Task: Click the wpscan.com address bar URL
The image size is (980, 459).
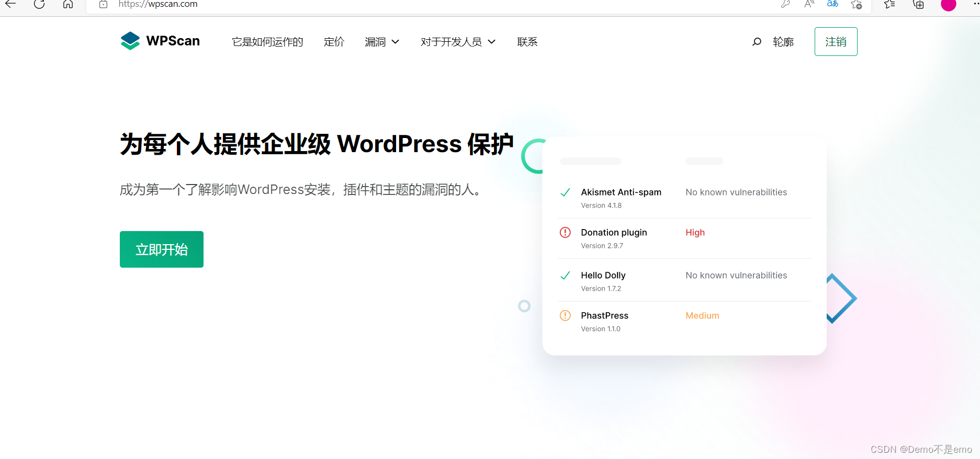Action: (158, 4)
